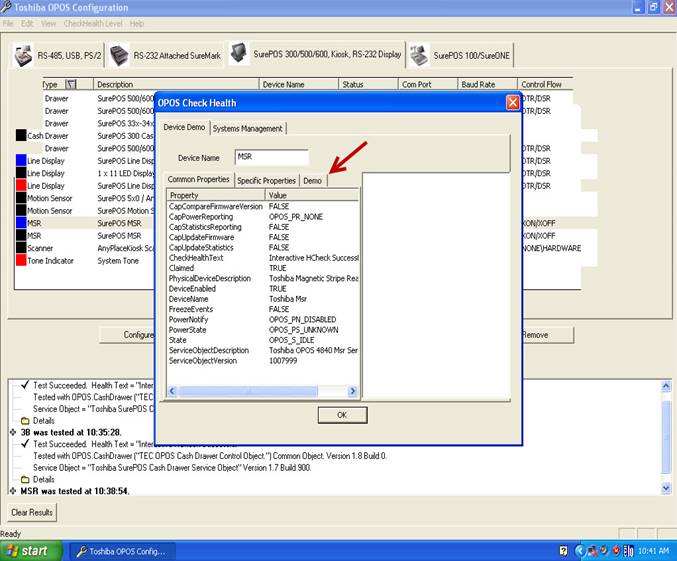Click the filter icon in Type column header

[71, 85]
